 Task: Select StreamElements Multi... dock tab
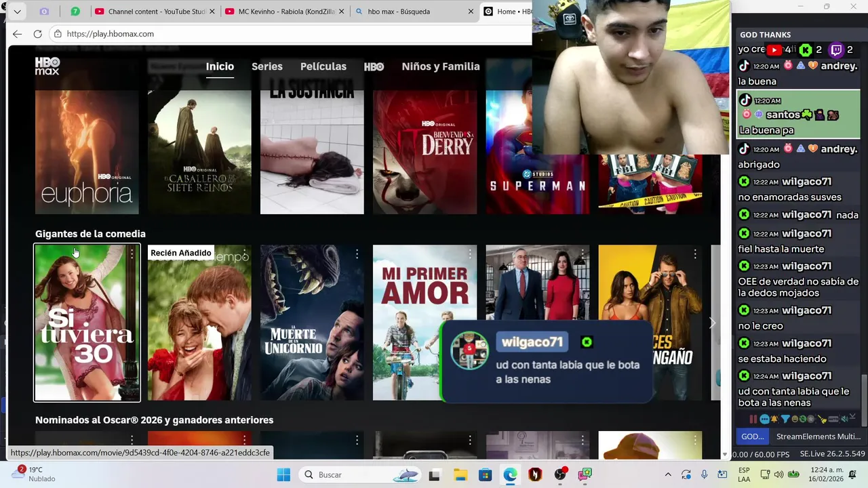tap(818, 436)
